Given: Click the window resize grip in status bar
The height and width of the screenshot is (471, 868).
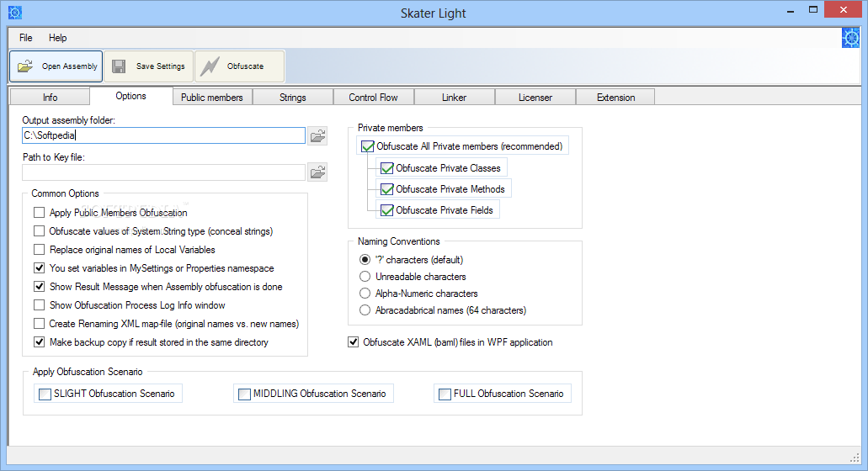Looking at the screenshot, I should pyautogui.click(x=855, y=458).
